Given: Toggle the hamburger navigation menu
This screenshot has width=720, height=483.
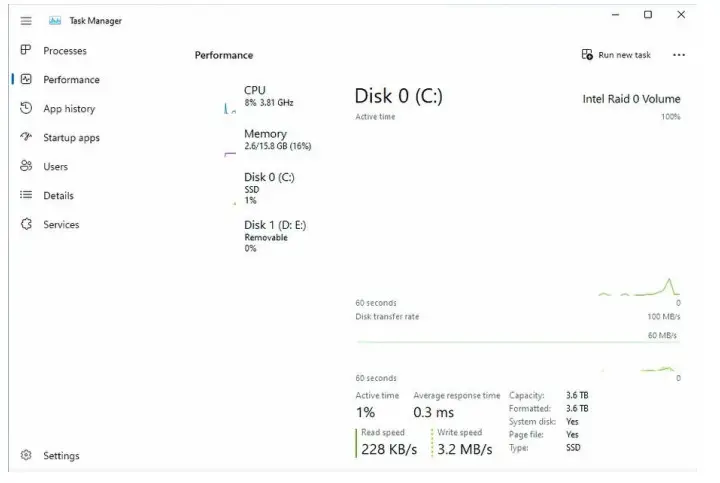Looking at the screenshot, I should [26, 21].
